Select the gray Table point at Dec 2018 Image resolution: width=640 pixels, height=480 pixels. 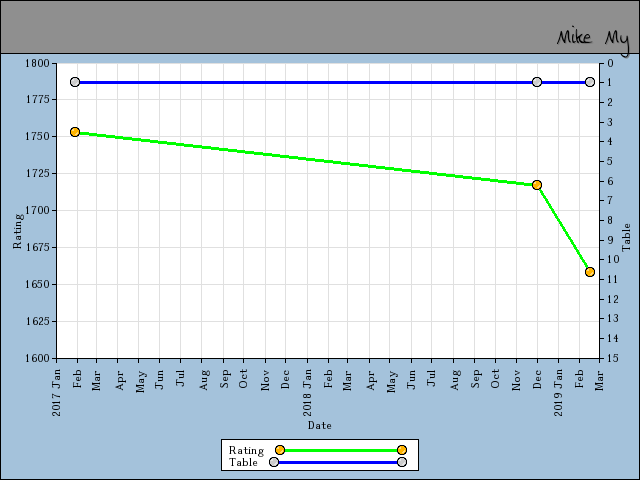pyautogui.click(x=537, y=82)
